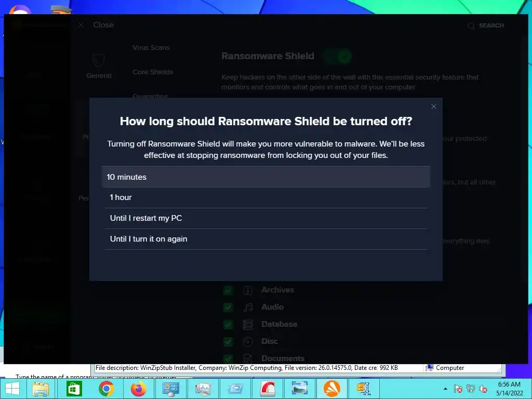Open the WinZip installer taskbar icon
This screenshot has width=532, height=399.
click(363, 389)
